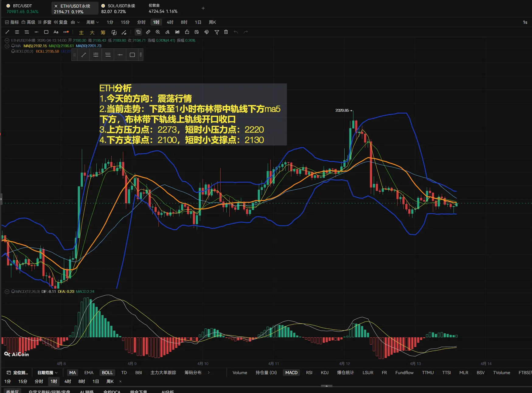Select the ETH/USDT永续 tab

75,9
